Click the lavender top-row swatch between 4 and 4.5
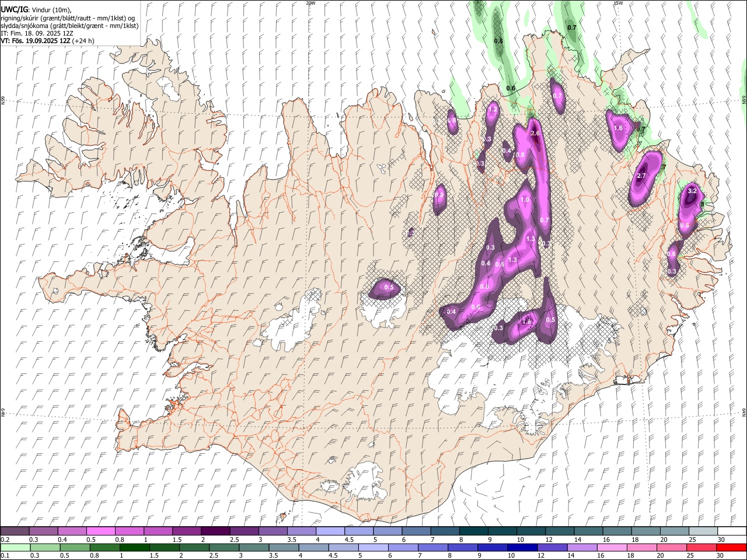747x560 pixels. (330, 531)
